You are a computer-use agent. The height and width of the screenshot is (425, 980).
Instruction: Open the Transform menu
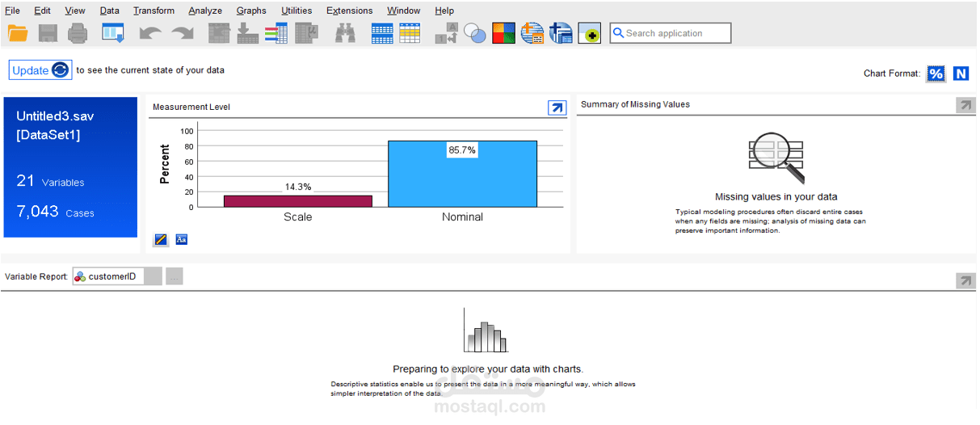[x=154, y=11]
